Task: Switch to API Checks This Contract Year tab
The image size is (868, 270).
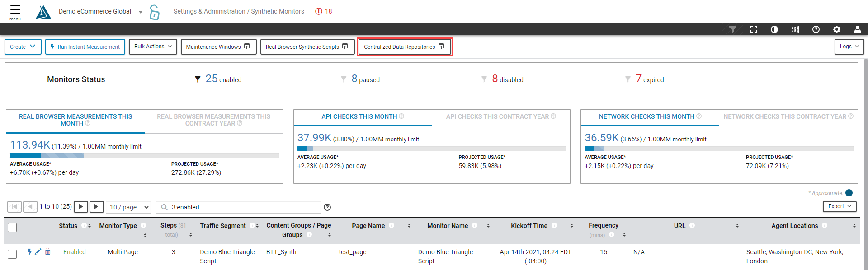Action: pyautogui.click(x=500, y=116)
